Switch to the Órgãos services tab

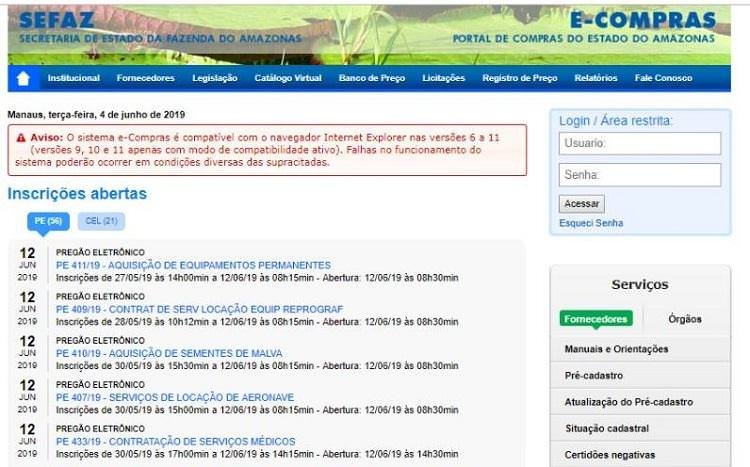[x=685, y=319]
